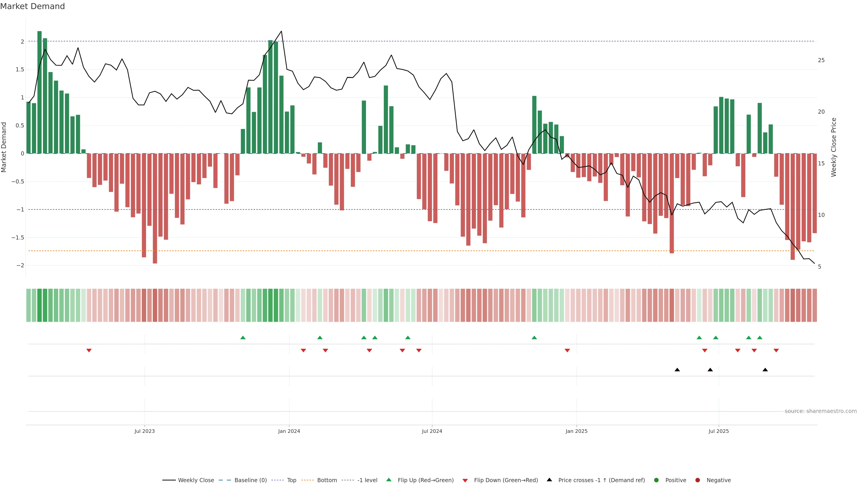This screenshot has width=868, height=488.
Task: Click the Market Demand chart title
Action: click(32, 6)
